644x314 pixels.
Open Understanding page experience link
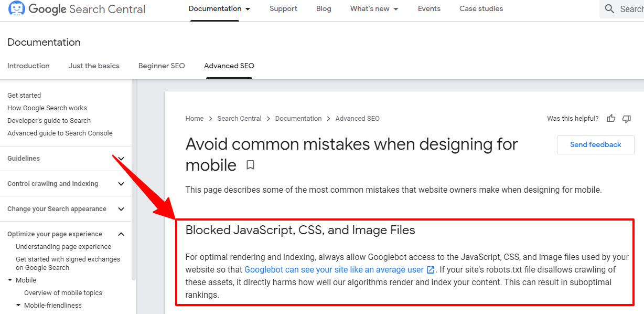coord(63,247)
